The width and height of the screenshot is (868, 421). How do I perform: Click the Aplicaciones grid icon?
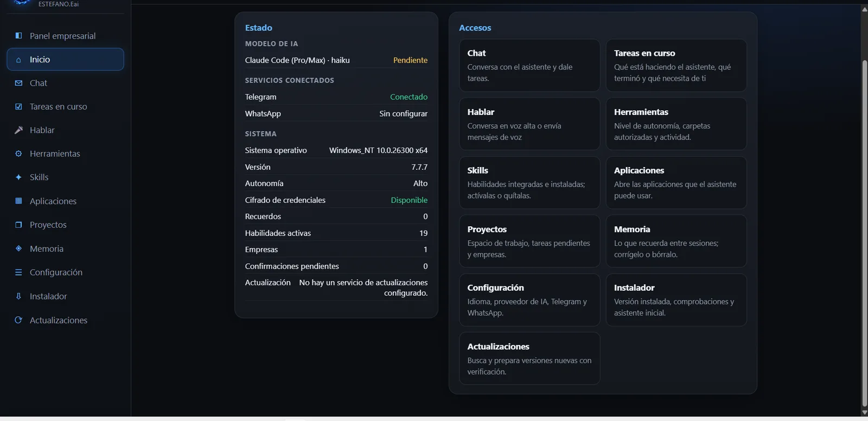click(x=18, y=201)
